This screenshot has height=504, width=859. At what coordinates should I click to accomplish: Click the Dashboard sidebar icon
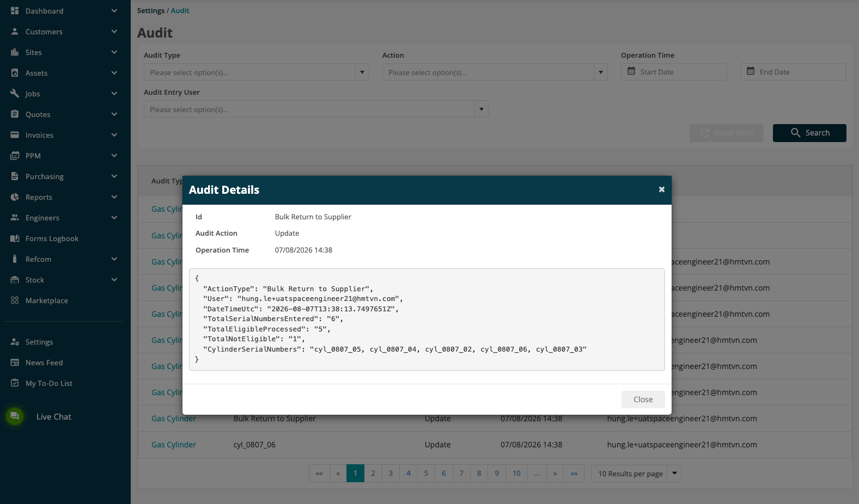(15, 11)
